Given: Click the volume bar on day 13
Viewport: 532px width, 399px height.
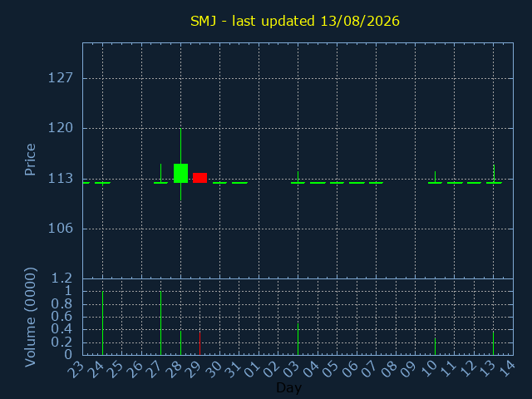Looking at the screenshot, I should point(493,343).
